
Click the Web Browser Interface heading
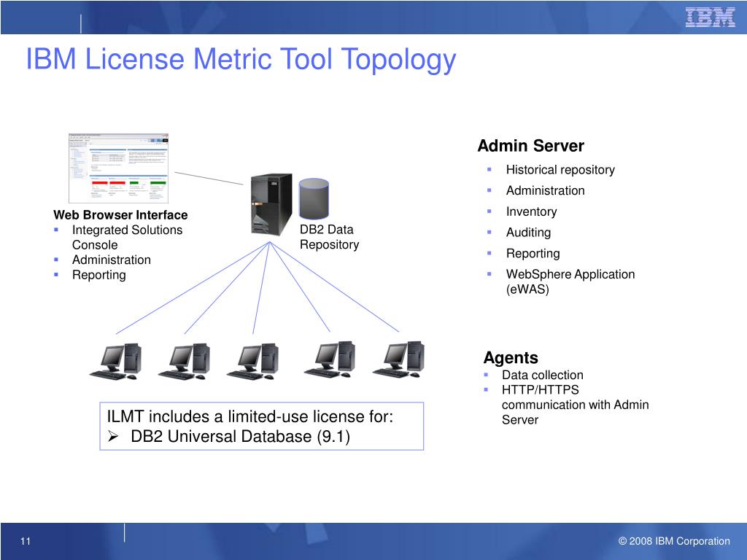[120, 215]
